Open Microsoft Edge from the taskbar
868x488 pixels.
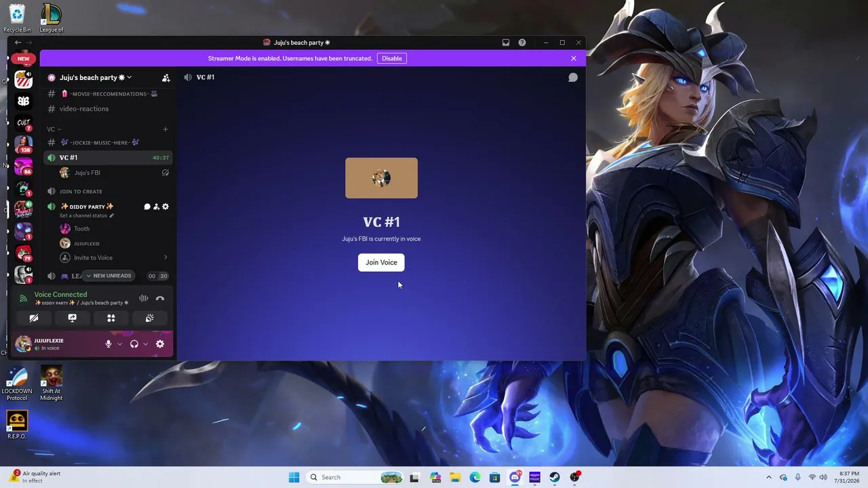tap(475, 477)
